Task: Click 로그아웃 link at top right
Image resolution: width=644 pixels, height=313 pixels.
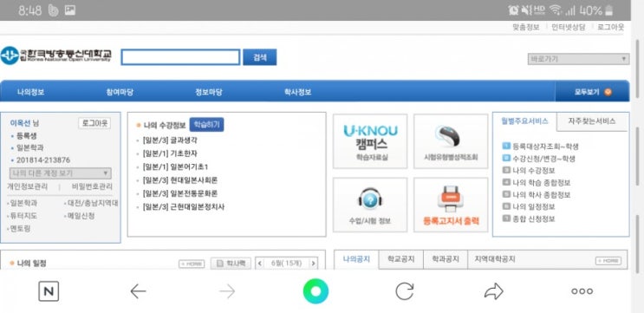Action: pos(611,28)
